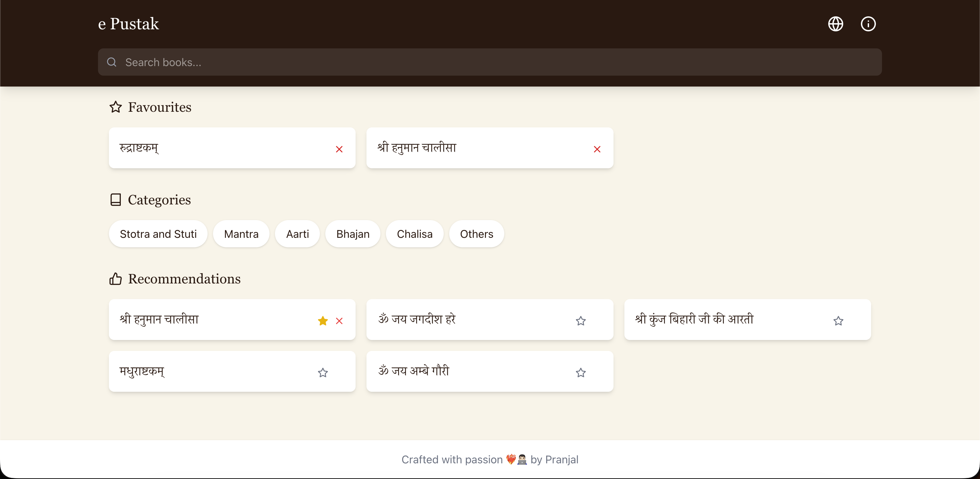Viewport: 980px width, 479px height.
Task: Remove रुद्राष्टकम् from favourites
Action: 339,149
